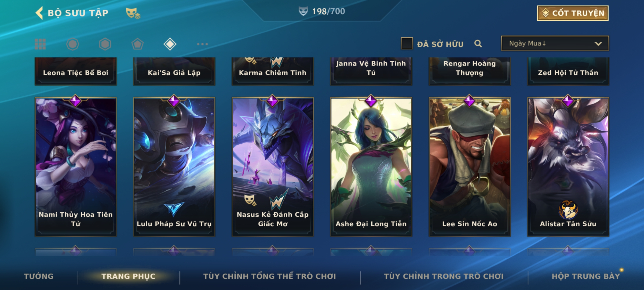Select the hexagon rarity filter icon
The width and height of the screenshot is (644, 290).
pyautogui.click(x=105, y=44)
